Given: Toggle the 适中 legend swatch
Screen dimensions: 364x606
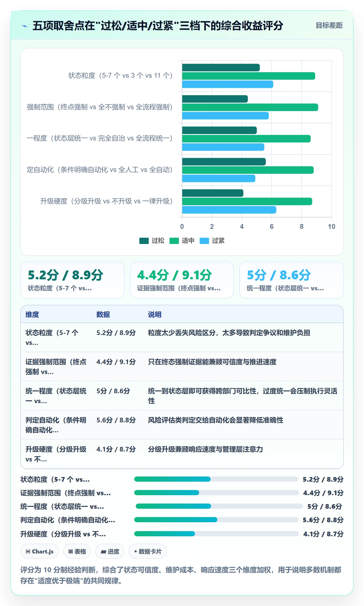Looking at the screenshot, I should (x=174, y=241).
